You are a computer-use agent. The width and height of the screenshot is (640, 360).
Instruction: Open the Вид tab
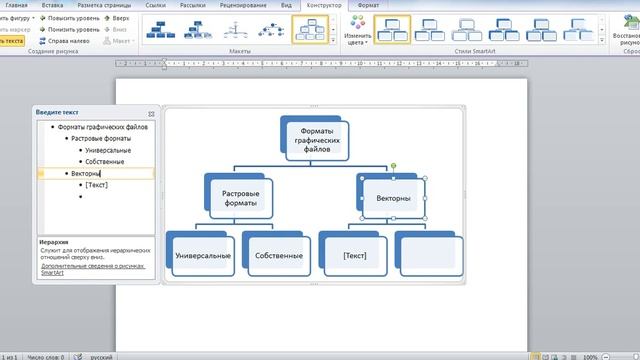[286, 5]
